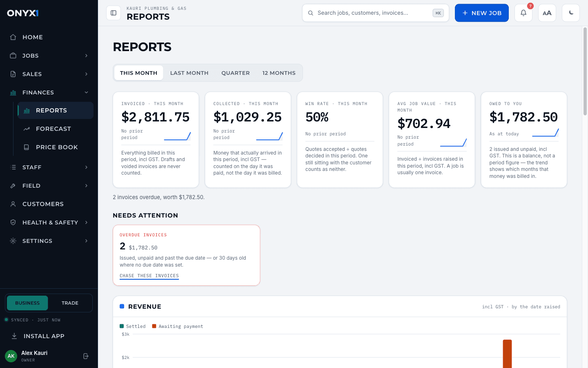Click the Collected $1,029.25 value
588x368 pixels.
point(247,117)
